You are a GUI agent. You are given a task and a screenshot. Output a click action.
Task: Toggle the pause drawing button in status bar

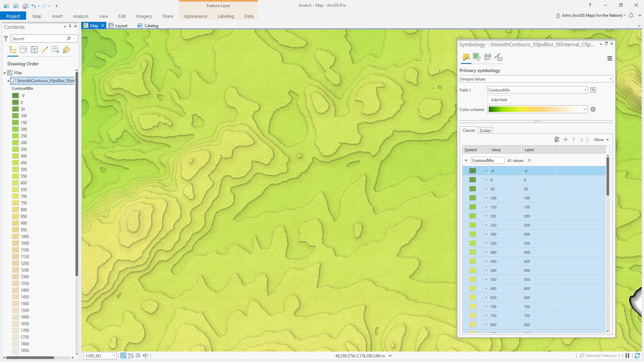click(627, 356)
